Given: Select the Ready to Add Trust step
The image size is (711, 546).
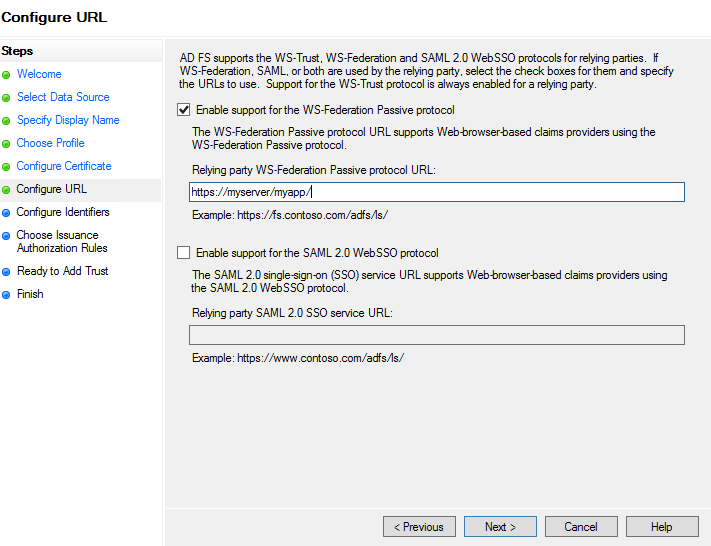Looking at the screenshot, I should [63, 271].
